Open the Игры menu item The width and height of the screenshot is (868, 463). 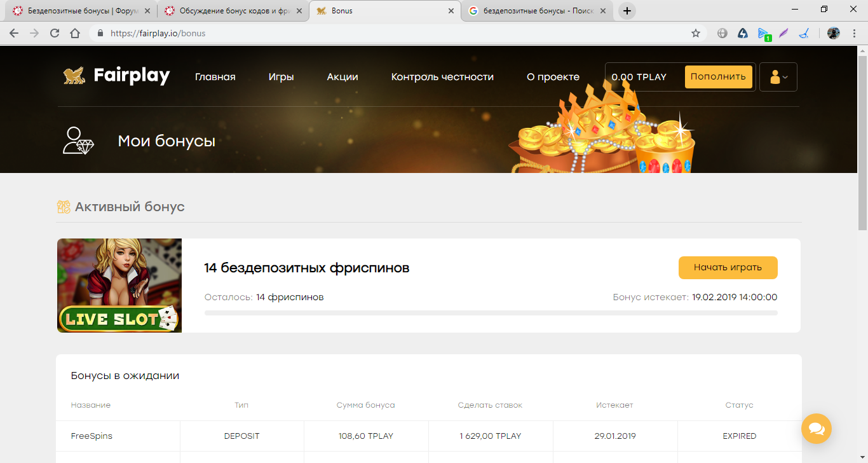[x=281, y=77]
